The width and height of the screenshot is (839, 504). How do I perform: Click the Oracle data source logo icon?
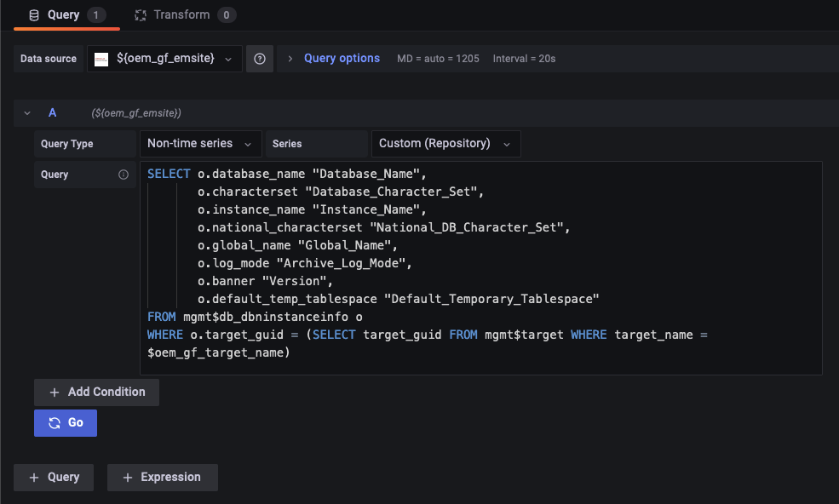pyautogui.click(x=101, y=59)
